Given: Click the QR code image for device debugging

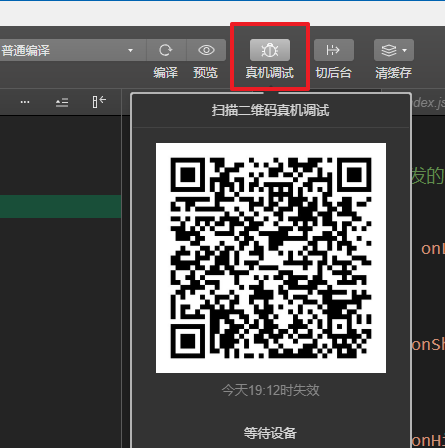Looking at the screenshot, I should coord(271,258).
